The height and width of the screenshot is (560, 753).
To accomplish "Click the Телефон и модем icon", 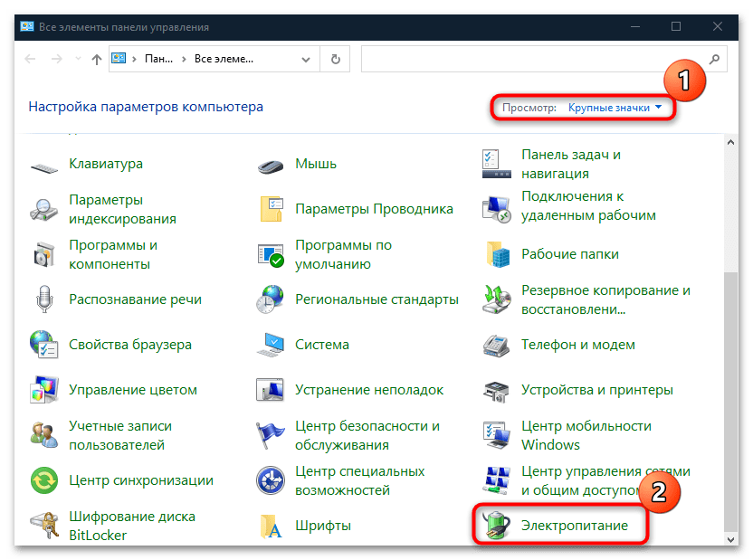I will (496, 345).
